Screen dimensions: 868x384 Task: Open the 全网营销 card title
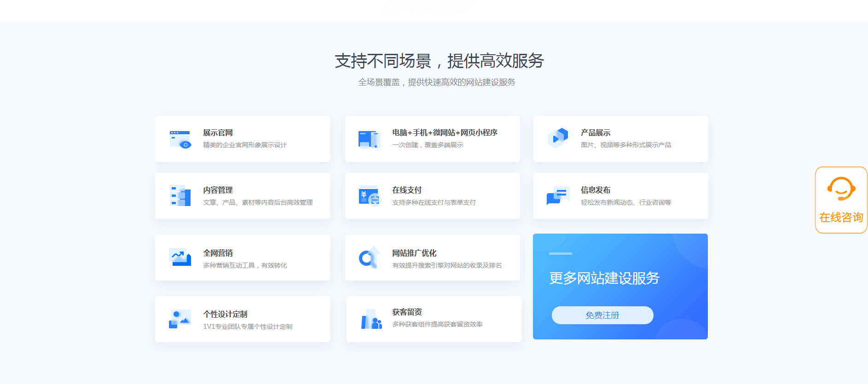(218, 253)
